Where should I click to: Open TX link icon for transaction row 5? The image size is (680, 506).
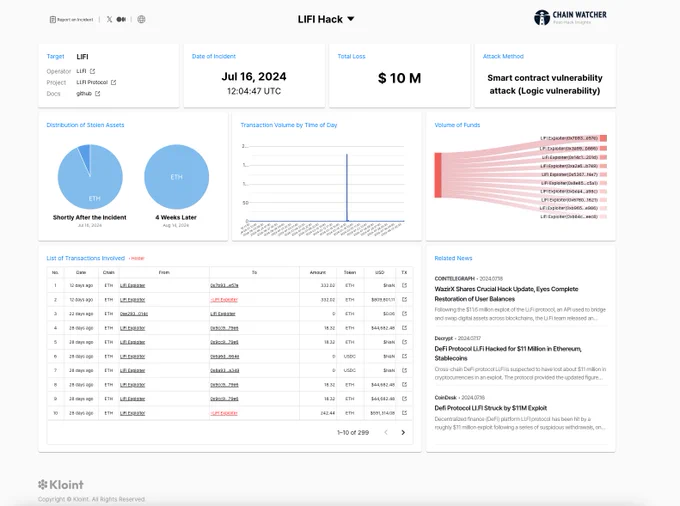(404, 342)
